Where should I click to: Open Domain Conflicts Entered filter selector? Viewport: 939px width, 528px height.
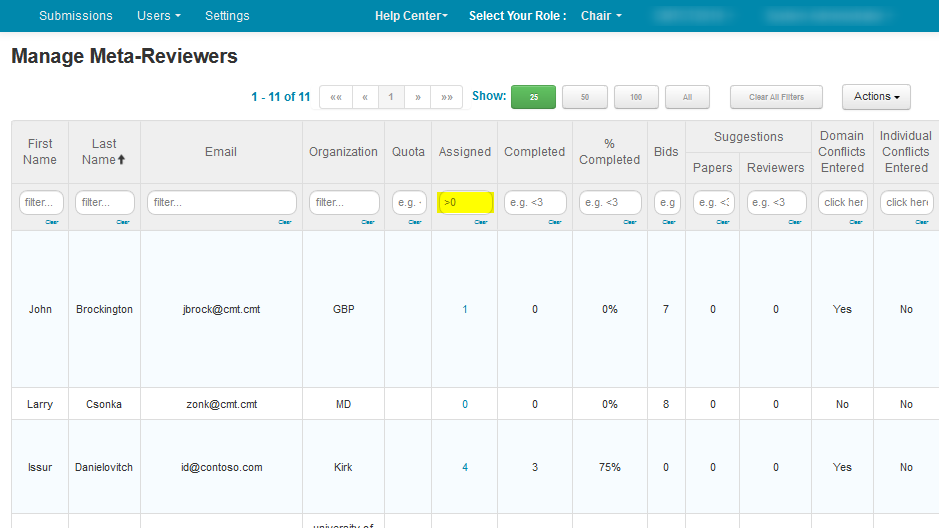coord(843,202)
